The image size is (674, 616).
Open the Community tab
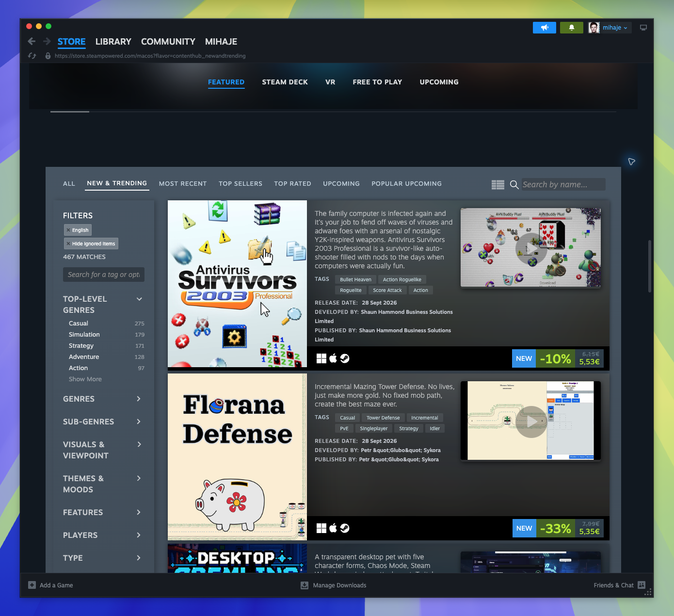click(168, 42)
